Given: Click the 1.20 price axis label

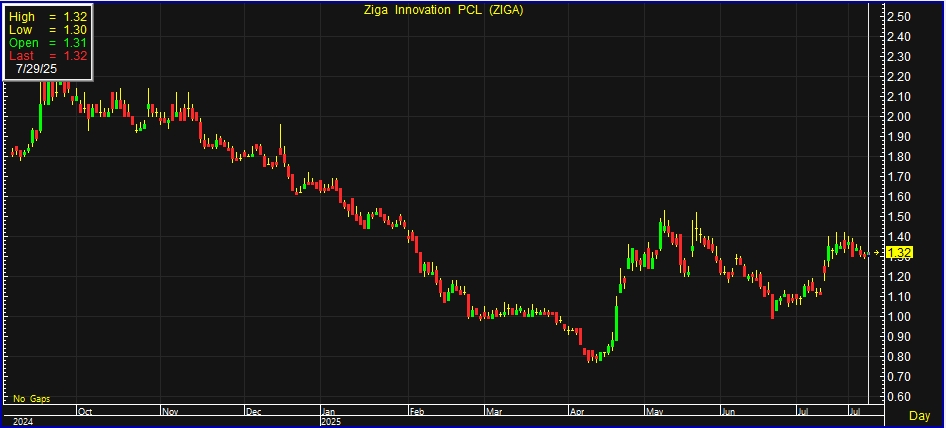Looking at the screenshot, I should tap(899, 276).
